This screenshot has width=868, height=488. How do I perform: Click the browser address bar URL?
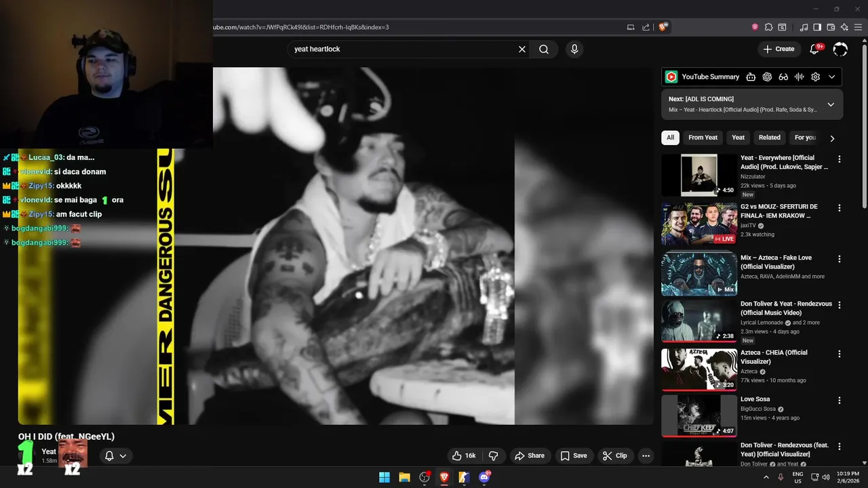pyautogui.click(x=301, y=27)
